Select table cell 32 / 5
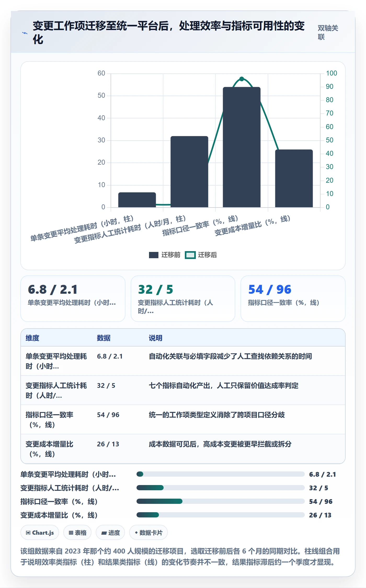 point(106,385)
